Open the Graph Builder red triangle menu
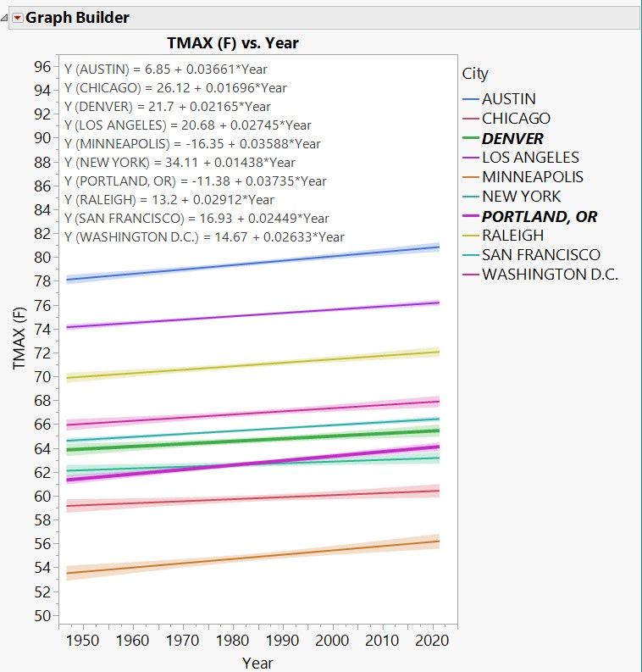 pos(18,18)
